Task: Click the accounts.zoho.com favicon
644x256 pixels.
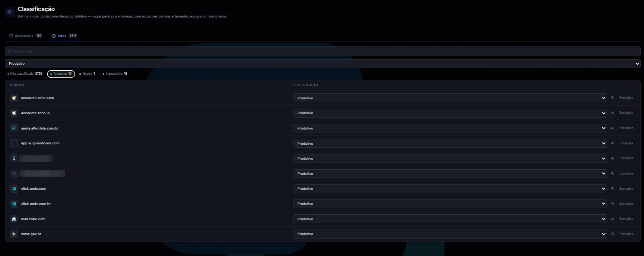Action: pyautogui.click(x=14, y=98)
